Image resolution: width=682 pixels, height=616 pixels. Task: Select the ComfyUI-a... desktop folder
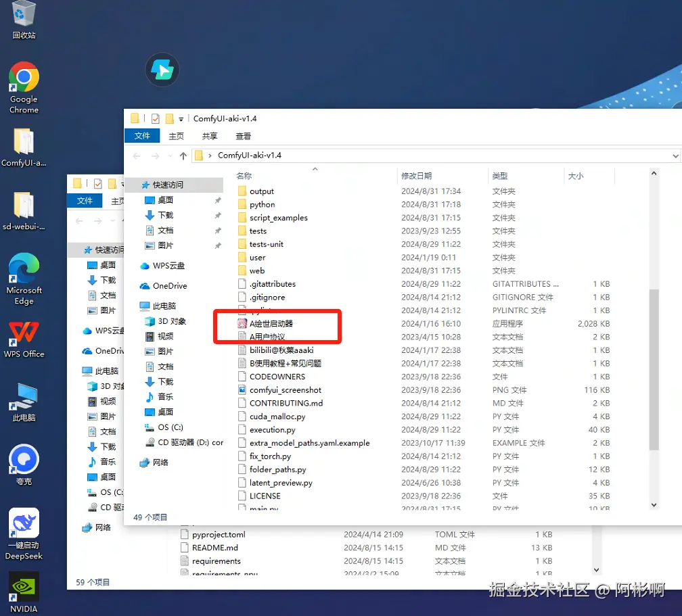click(x=24, y=147)
